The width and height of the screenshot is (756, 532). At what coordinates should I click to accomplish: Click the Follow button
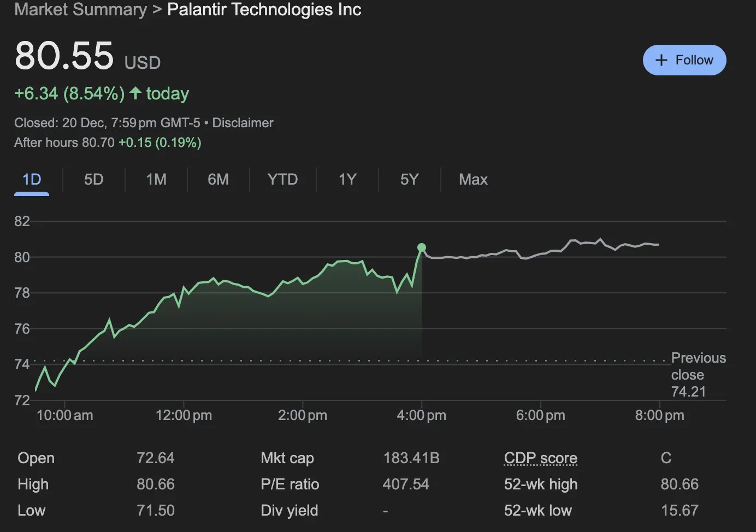(684, 60)
